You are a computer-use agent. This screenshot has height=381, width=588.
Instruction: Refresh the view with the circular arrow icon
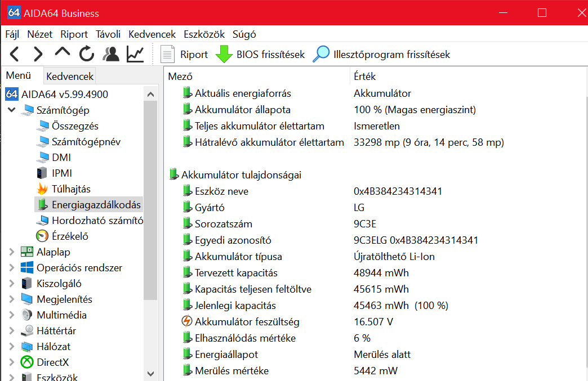87,54
